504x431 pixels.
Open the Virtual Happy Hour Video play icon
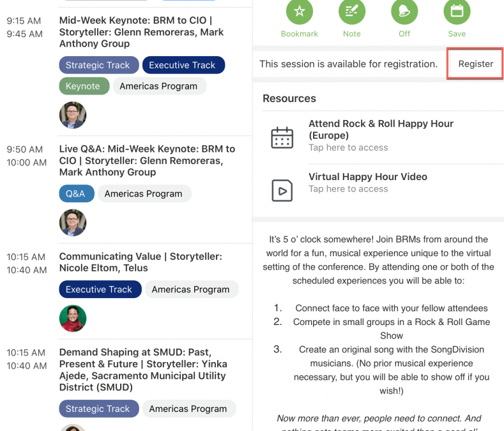pos(282,190)
